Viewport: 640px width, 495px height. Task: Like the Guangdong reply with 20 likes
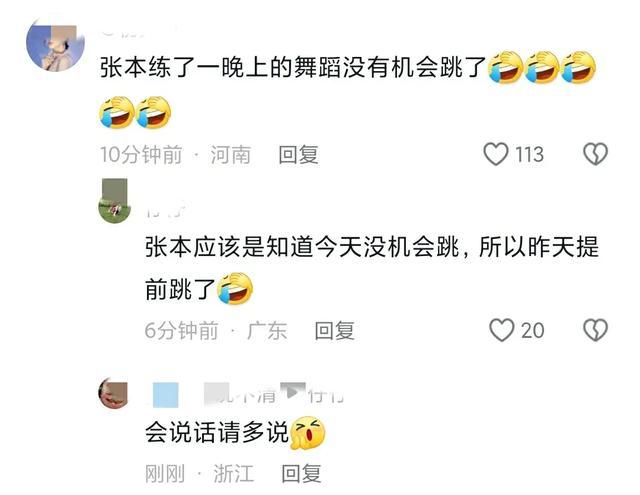(x=502, y=330)
